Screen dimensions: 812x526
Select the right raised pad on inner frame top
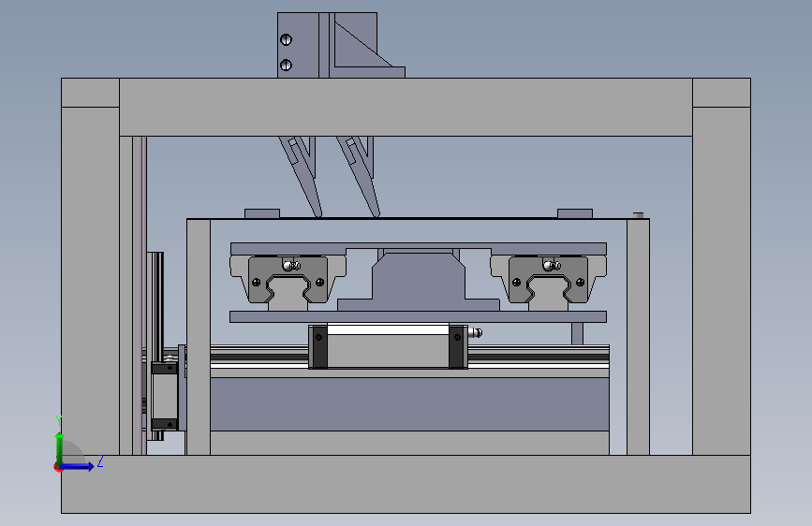pos(575,213)
